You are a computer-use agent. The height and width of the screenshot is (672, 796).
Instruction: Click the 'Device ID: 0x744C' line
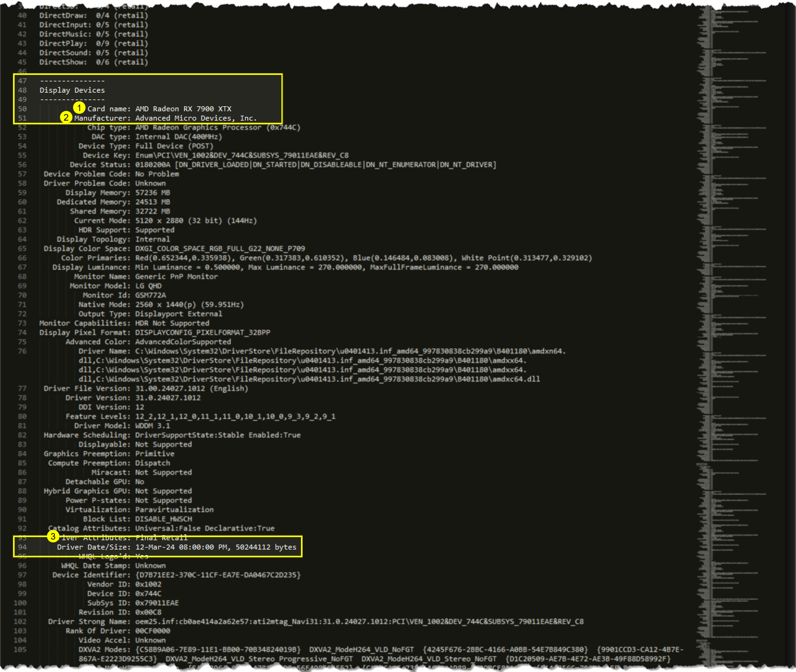tap(124, 594)
